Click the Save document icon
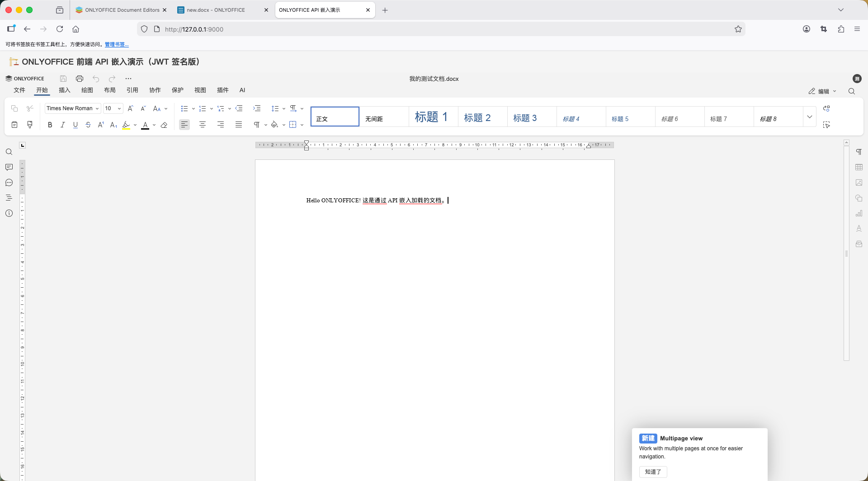The image size is (868, 481). pyautogui.click(x=63, y=79)
